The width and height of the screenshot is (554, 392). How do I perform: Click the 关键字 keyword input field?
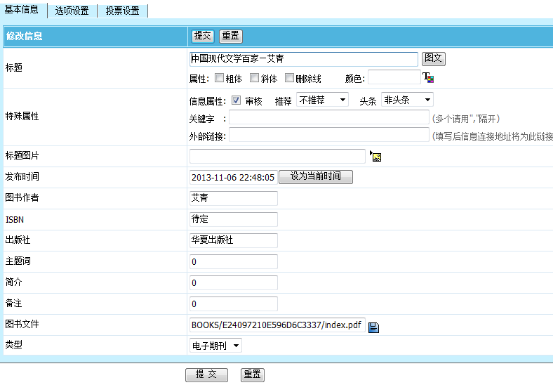(329, 118)
